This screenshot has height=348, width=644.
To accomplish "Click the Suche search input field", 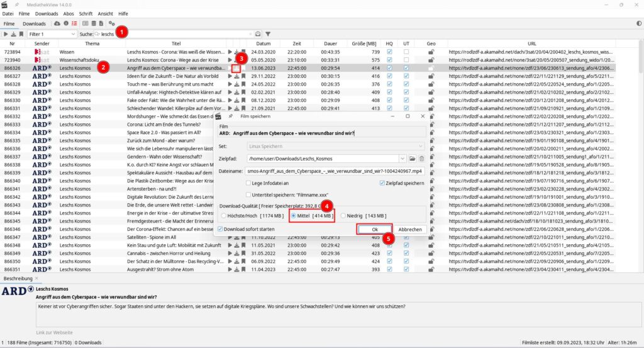I will (x=175, y=34).
